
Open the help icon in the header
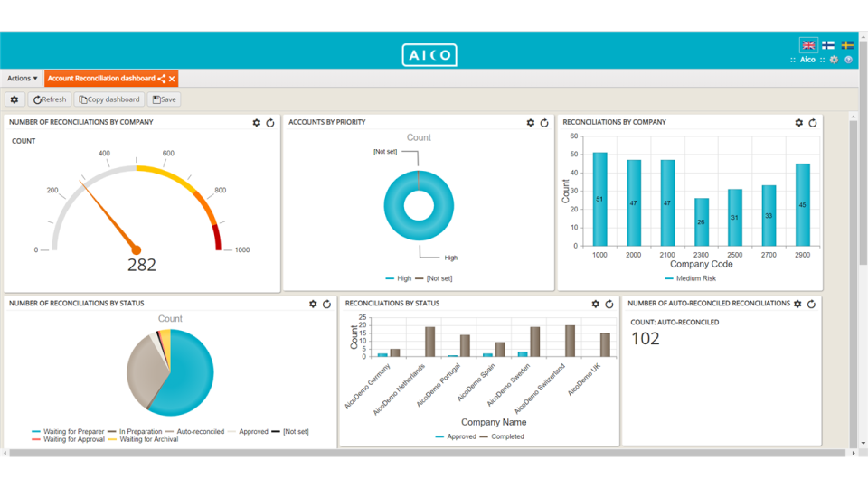848,60
